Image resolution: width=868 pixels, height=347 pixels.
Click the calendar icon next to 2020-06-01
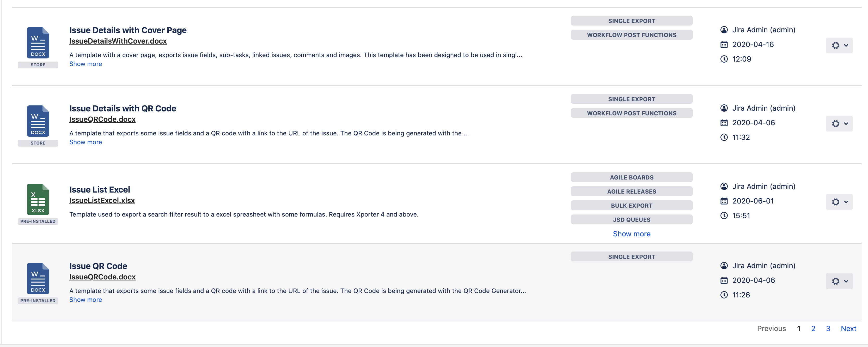pyautogui.click(x=724, y=201)
